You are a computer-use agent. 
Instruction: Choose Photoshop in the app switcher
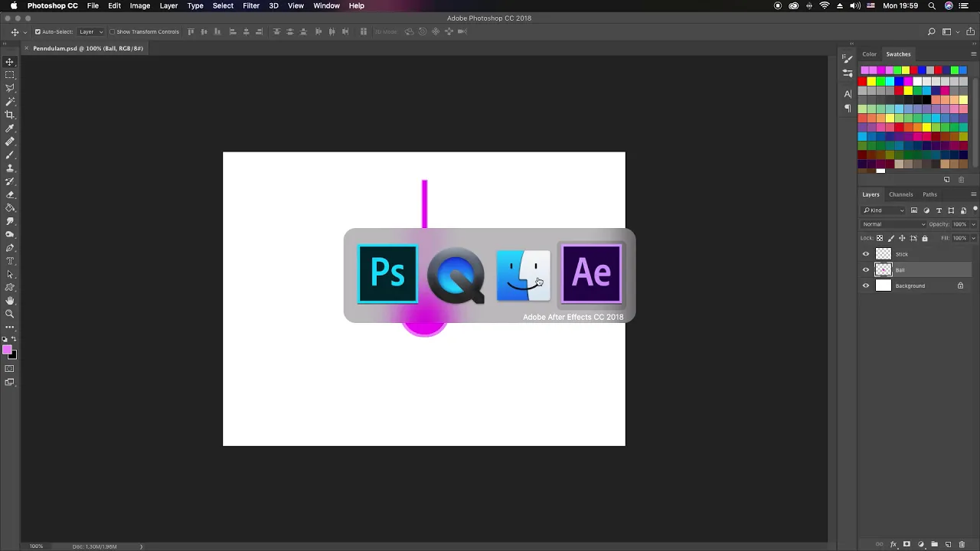click(388, 274)
